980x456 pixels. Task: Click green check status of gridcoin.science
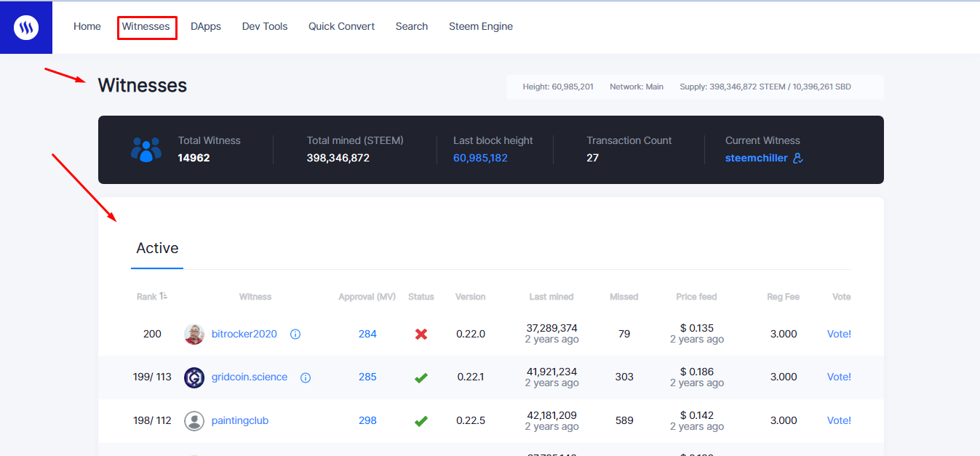coord(421,377)
